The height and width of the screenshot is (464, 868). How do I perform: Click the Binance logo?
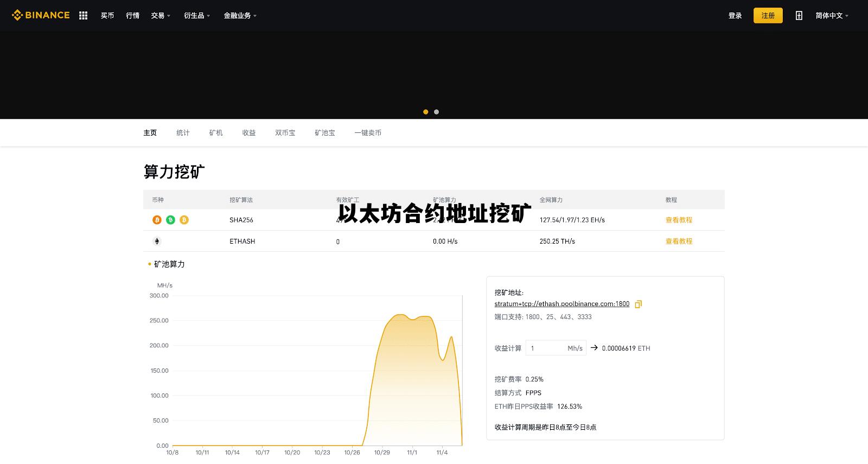(x=41, y=15)
